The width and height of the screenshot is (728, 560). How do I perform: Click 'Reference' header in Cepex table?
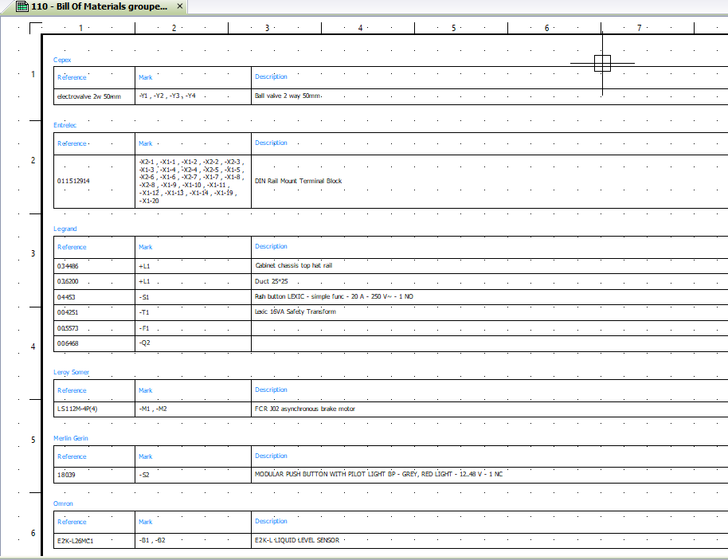pos(72,77)
